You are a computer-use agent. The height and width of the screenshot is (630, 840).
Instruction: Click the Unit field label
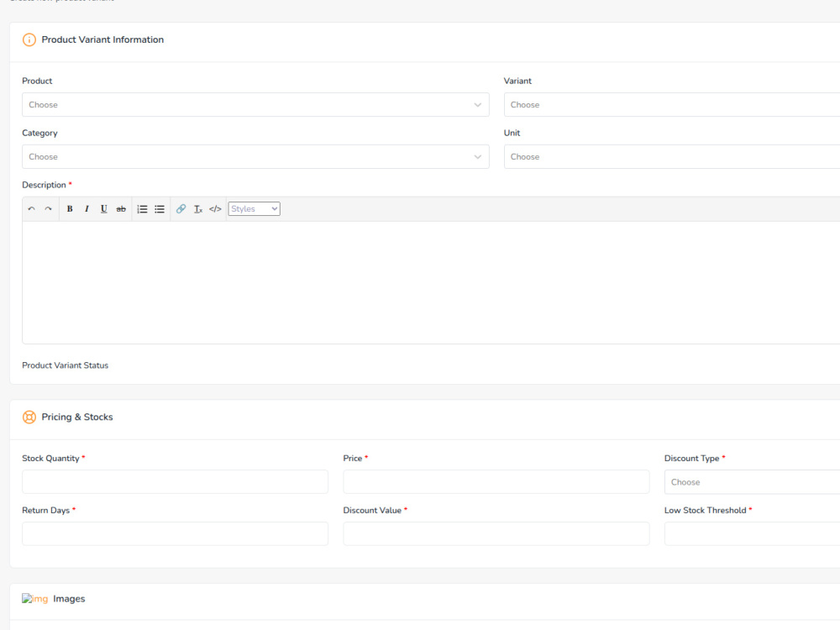[512, 133]
